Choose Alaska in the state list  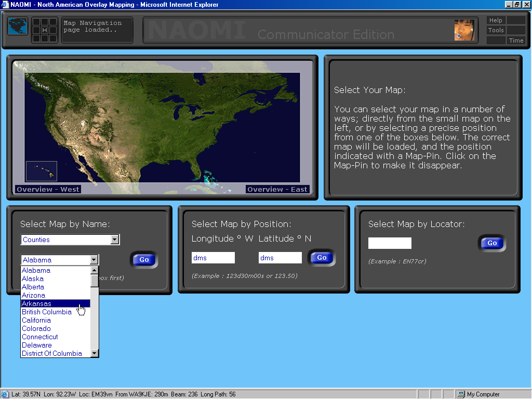(x=56, y=278)
